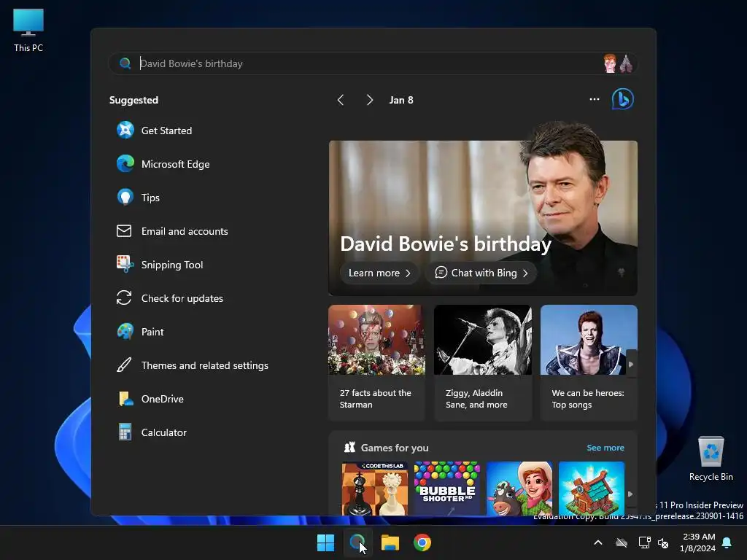The height and width of the screenshot is (560, 747).
Task: Open the three-dot more options menu
Action: 594,99
